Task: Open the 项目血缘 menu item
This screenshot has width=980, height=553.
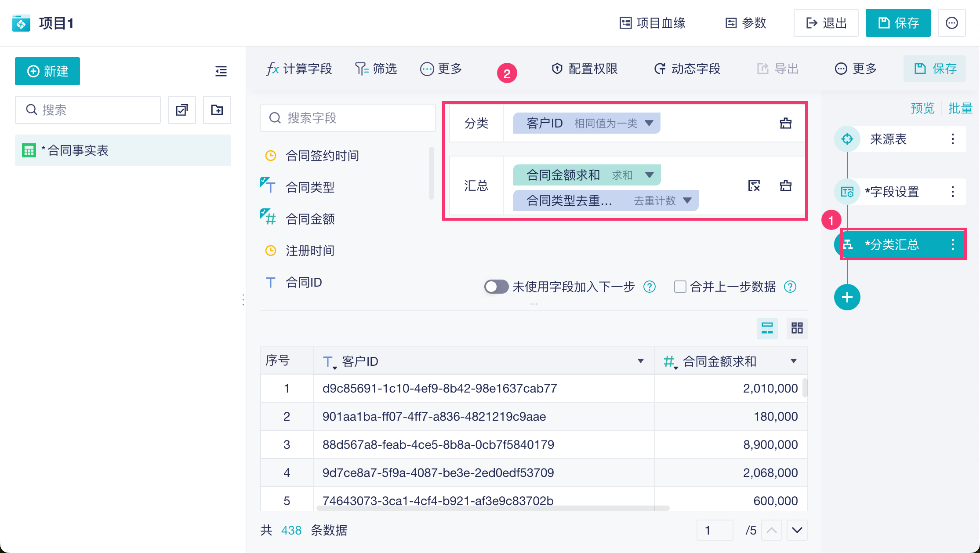Action: (653, 23)
